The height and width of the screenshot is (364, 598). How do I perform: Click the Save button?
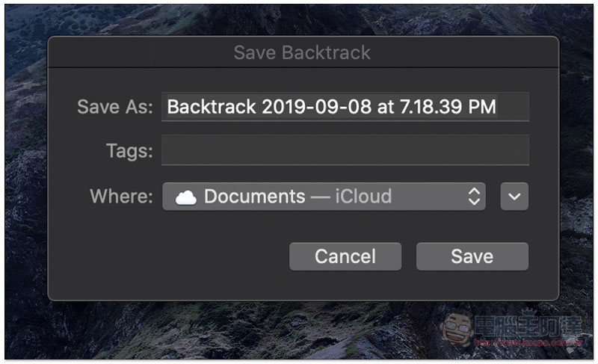pyautogui.click(x=472, y=256)
